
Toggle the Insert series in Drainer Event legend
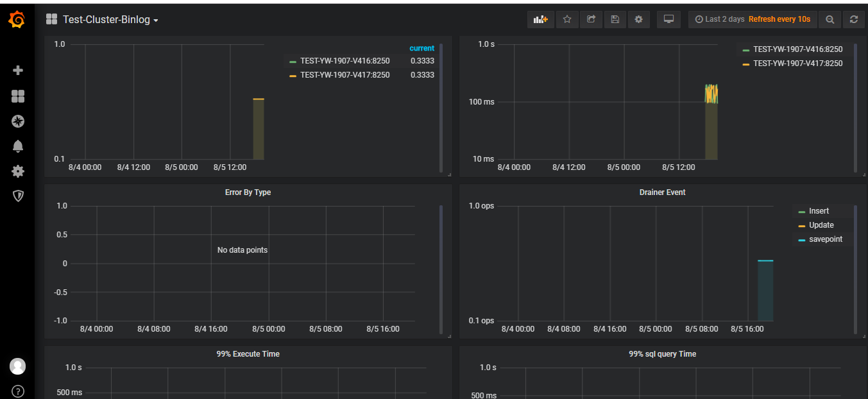tap(819, 211)
